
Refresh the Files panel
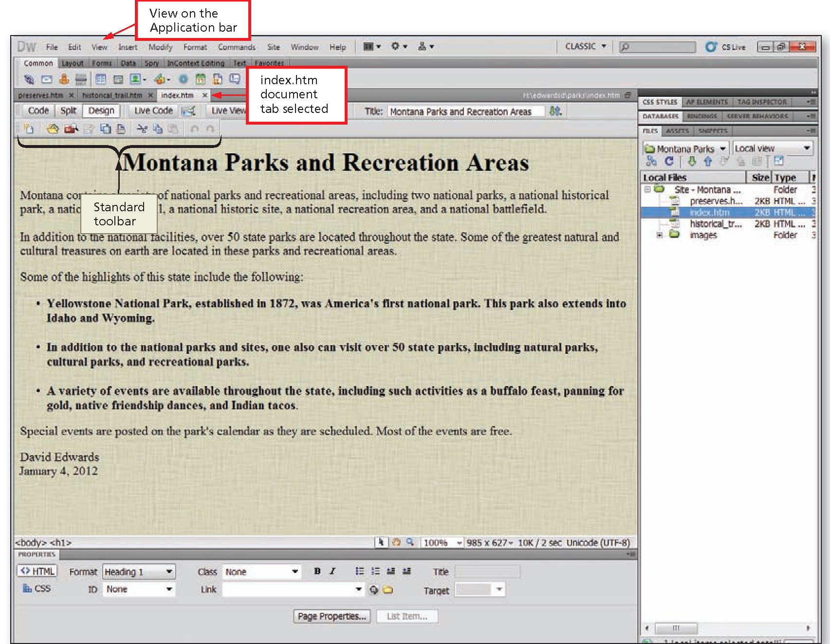click(669, 162)
